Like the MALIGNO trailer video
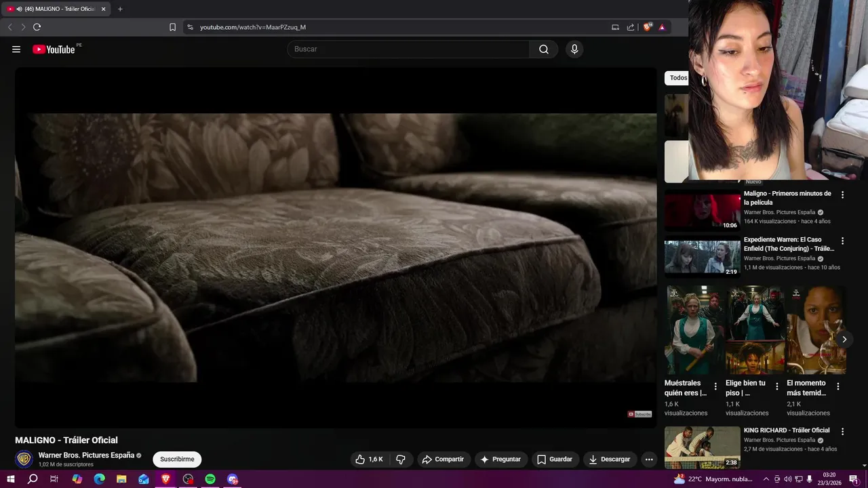Viewport: 868px width, 488px height. tap(369, 459)
